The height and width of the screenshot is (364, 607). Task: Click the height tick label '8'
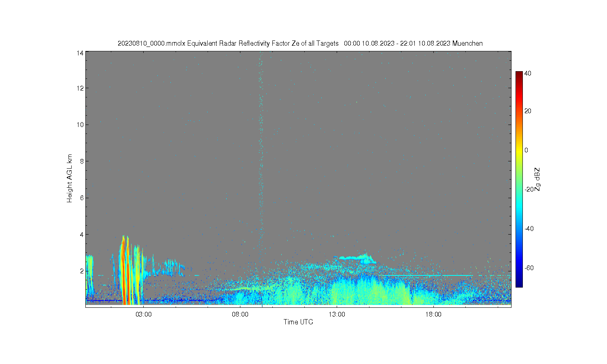pos(82,161)
